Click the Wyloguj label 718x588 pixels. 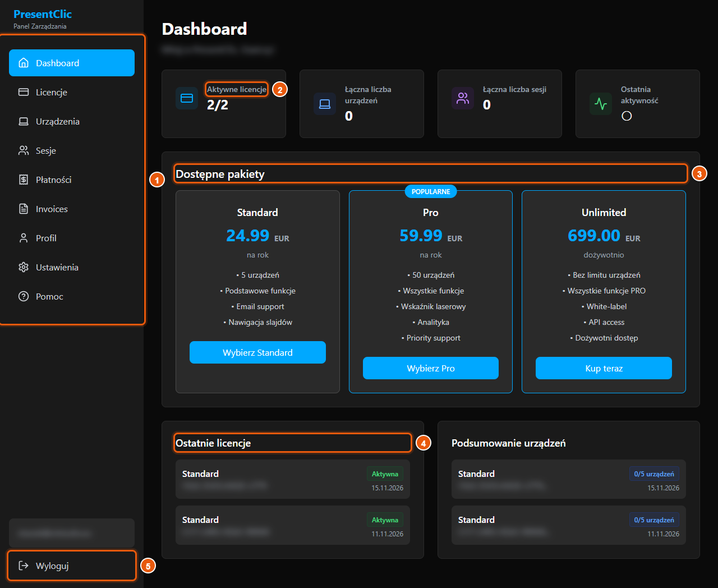pos(52,566)
